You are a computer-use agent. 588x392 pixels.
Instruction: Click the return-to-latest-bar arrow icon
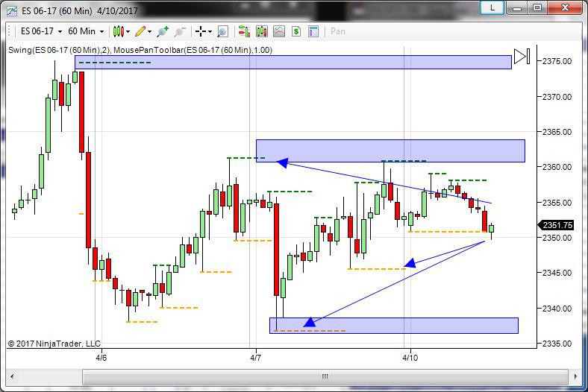point(522,56)
